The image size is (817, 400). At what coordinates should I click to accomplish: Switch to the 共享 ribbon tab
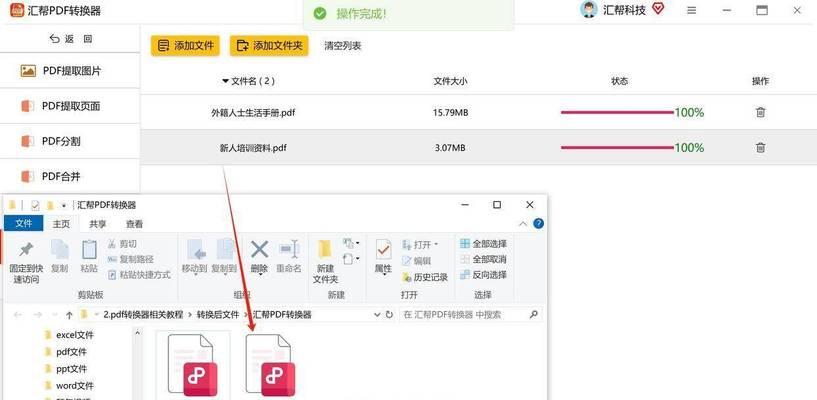click(97, 224)
